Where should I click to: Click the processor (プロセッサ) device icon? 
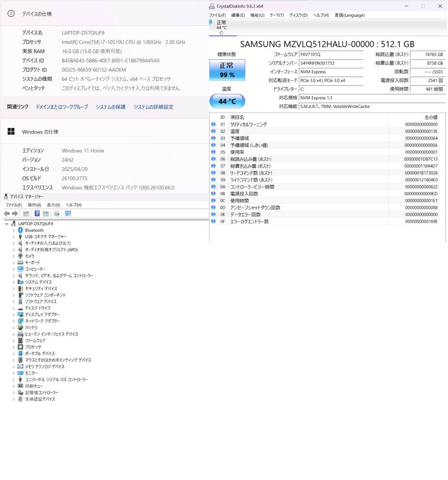click(x=20, y=347)
